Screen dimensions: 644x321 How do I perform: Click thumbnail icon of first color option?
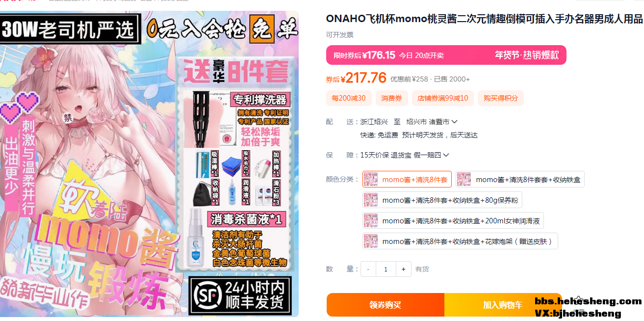tap(371, 180)
